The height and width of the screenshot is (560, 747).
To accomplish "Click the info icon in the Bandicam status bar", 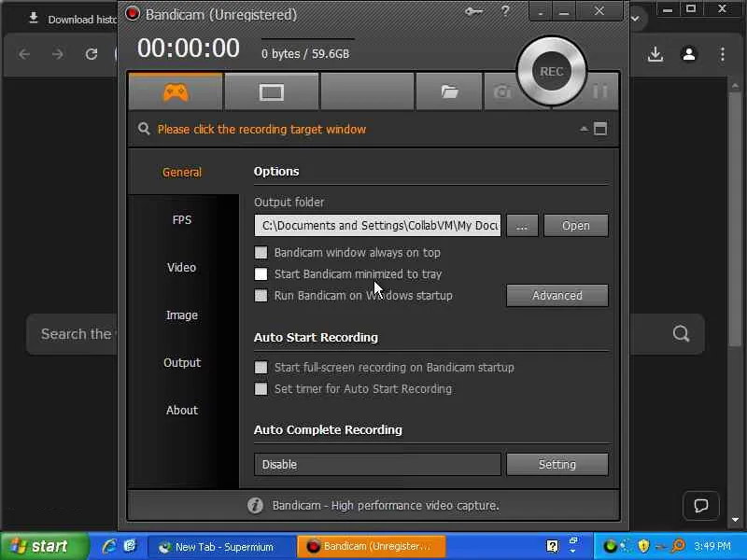I will click(x=255, y=505).
